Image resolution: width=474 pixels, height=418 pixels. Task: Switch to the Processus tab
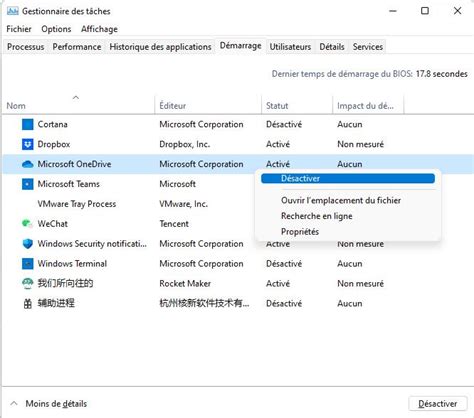[x=26, y=47]
